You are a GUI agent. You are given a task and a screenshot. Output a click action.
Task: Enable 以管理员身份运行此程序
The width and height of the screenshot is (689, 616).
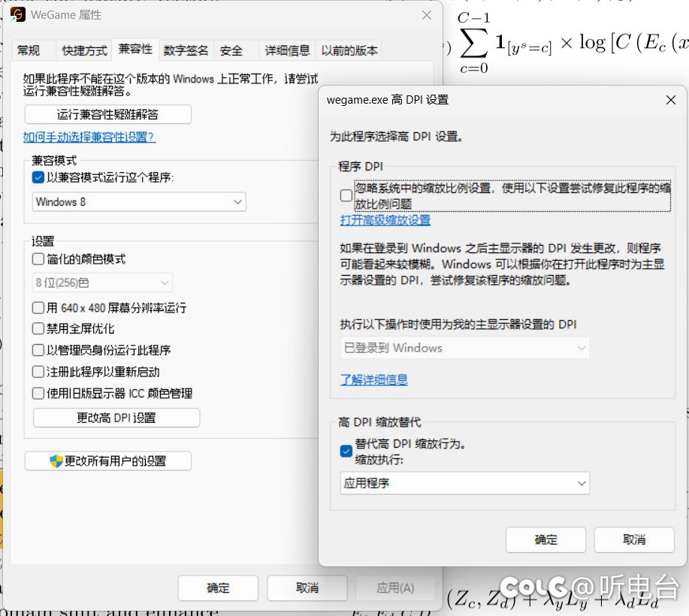click(x=38, y=350)
